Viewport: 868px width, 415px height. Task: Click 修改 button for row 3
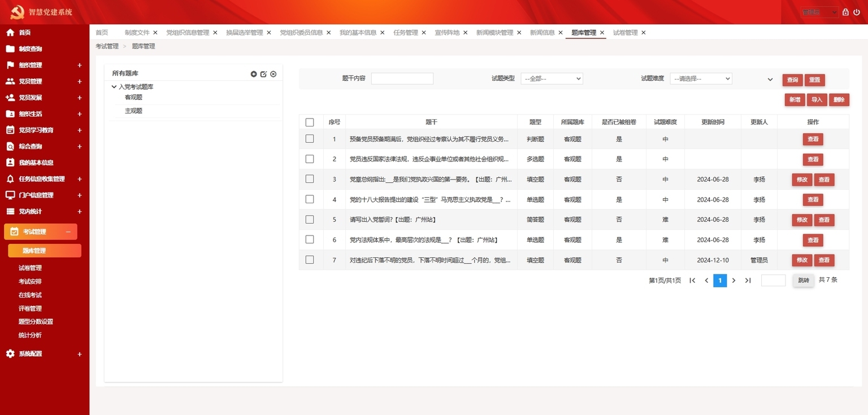pyautogui.click(x=802, y=180)
